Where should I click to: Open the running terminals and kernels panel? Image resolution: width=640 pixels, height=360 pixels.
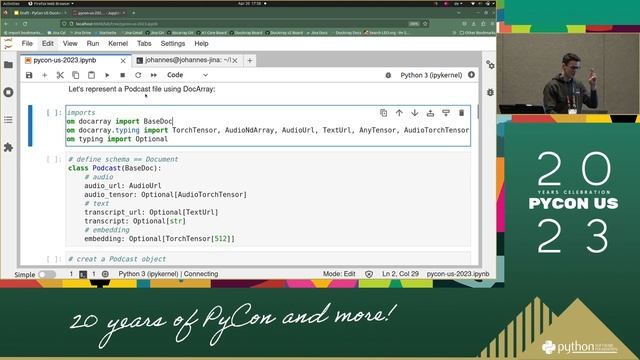[x=8, y=92]
